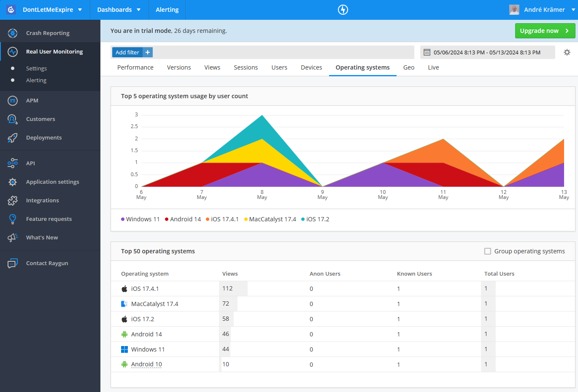Click the Deployments rocket icon
Image resolution: width=578 pixels, height=392 pixels.
(x=13, y=137)
